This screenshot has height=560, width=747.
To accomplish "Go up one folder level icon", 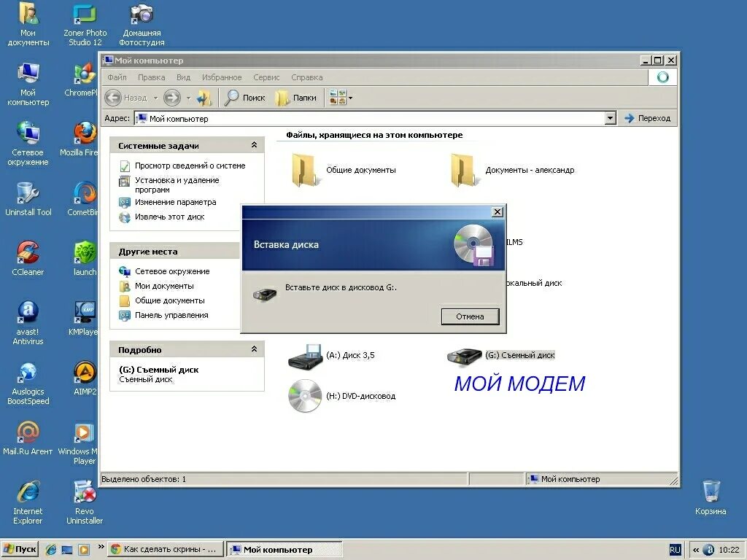I will click(204, 98).
